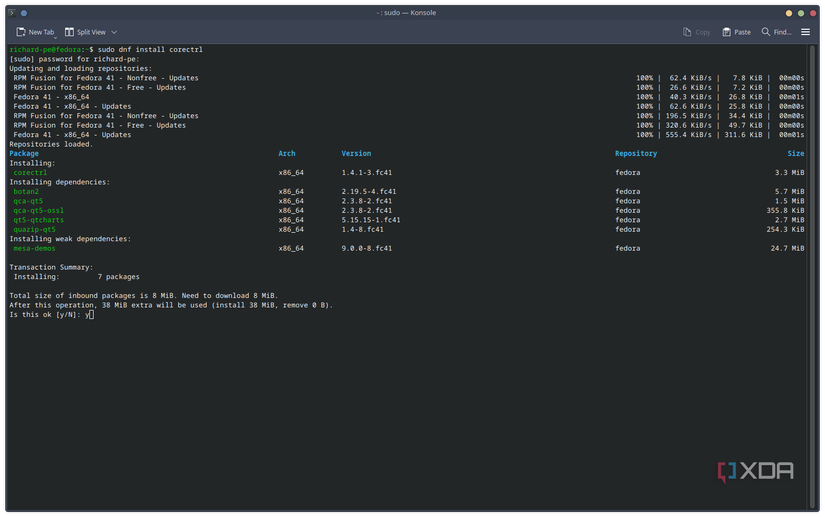Click the size '24.7 MiB'
This screenshot has height=517, width=825.
point(787,248)
